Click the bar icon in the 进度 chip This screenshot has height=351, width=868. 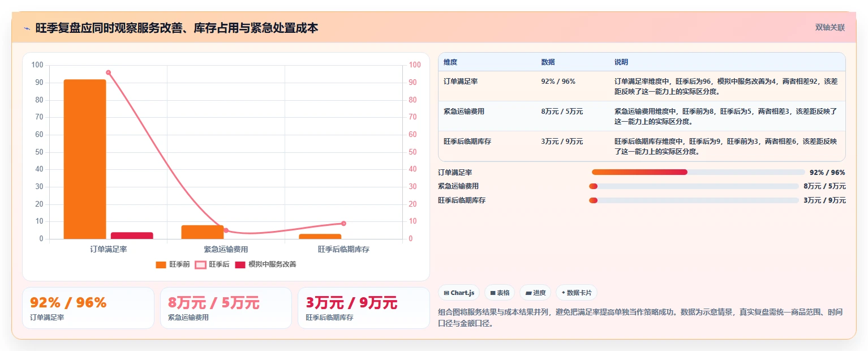tap(528, 293)
